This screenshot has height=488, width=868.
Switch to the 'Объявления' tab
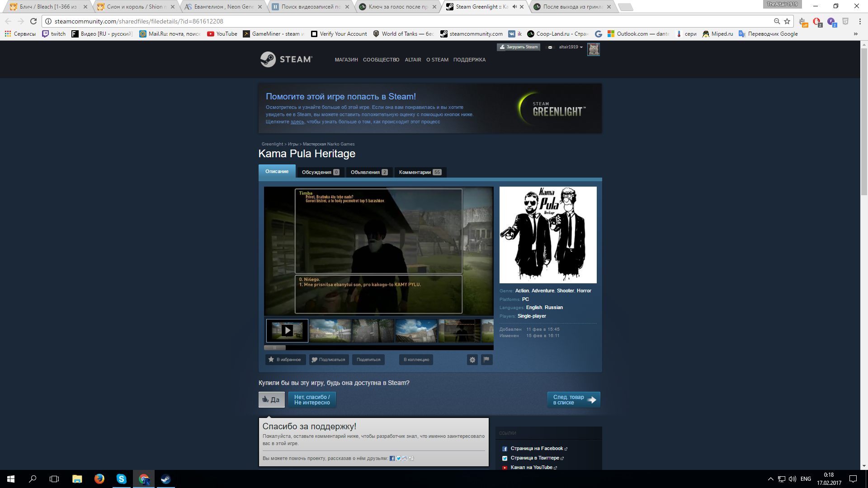pyautogui.click(x=369, y=172)
